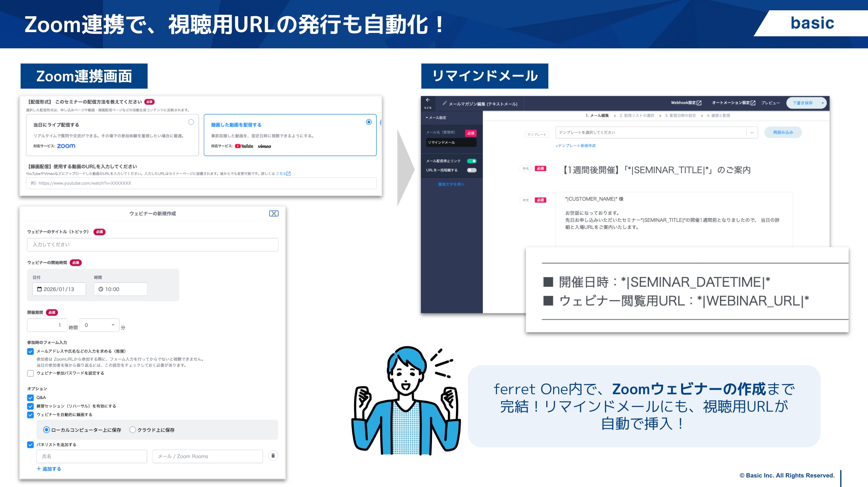Enable URLを一括短縮する toggle
This screenshot has width=868, height=487.
click(471, 170)
